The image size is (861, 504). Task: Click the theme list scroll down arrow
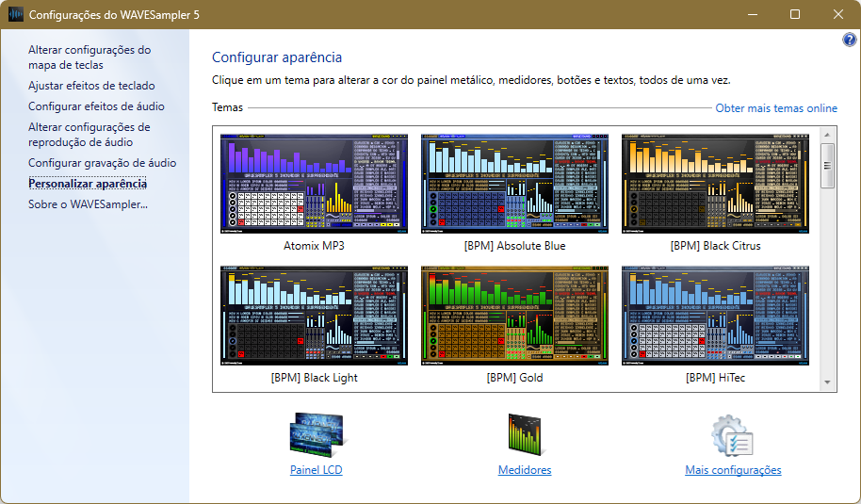(x=828, y=382)
